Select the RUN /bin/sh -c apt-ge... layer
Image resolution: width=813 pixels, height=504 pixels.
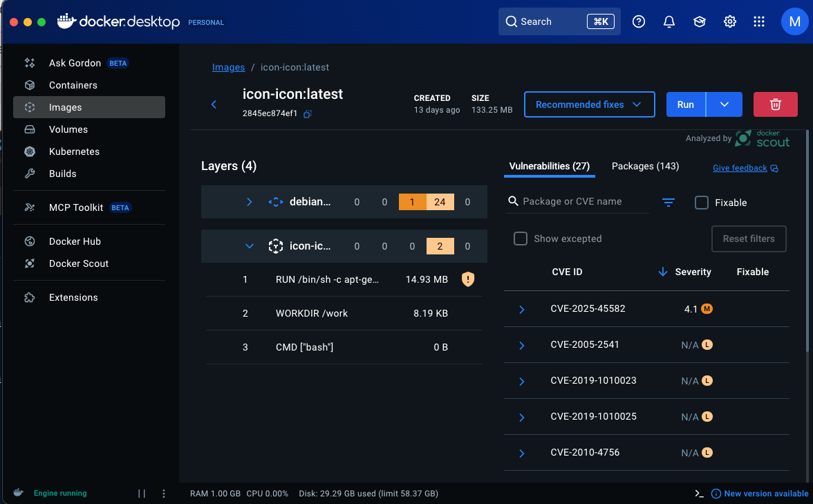344,279
